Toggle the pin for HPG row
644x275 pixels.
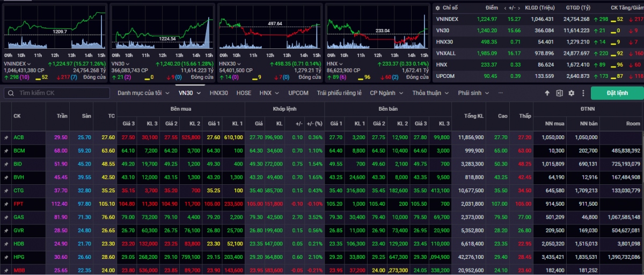pos(6,257)
